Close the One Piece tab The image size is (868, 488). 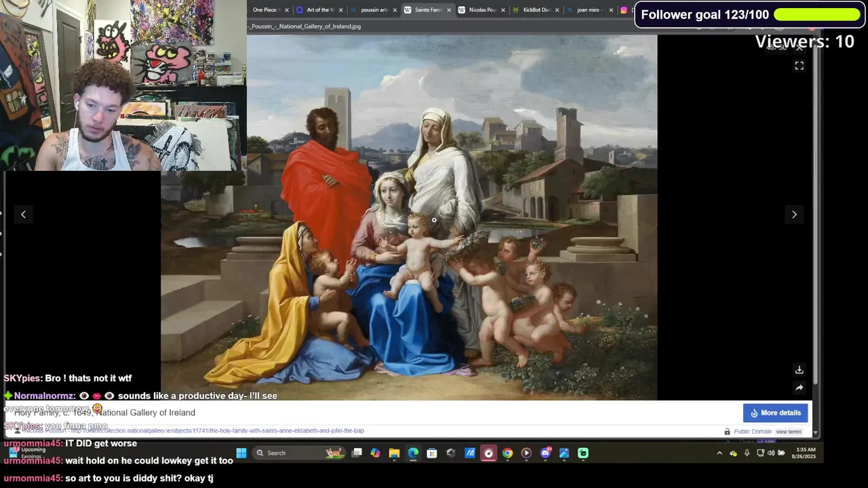(287, 10)
